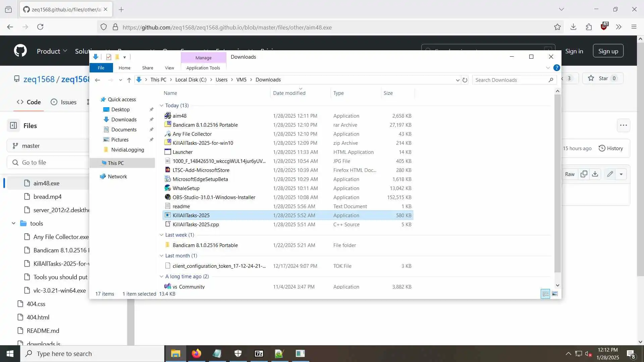Click the GitHub download raw file icon
This screenshot has width=644, height=362.
pos(595,174)
